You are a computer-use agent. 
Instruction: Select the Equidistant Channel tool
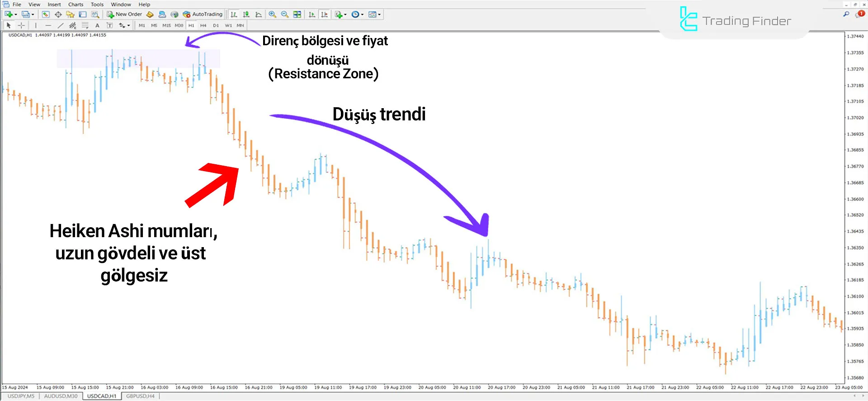pyautogui.click(x=72, y=25)
